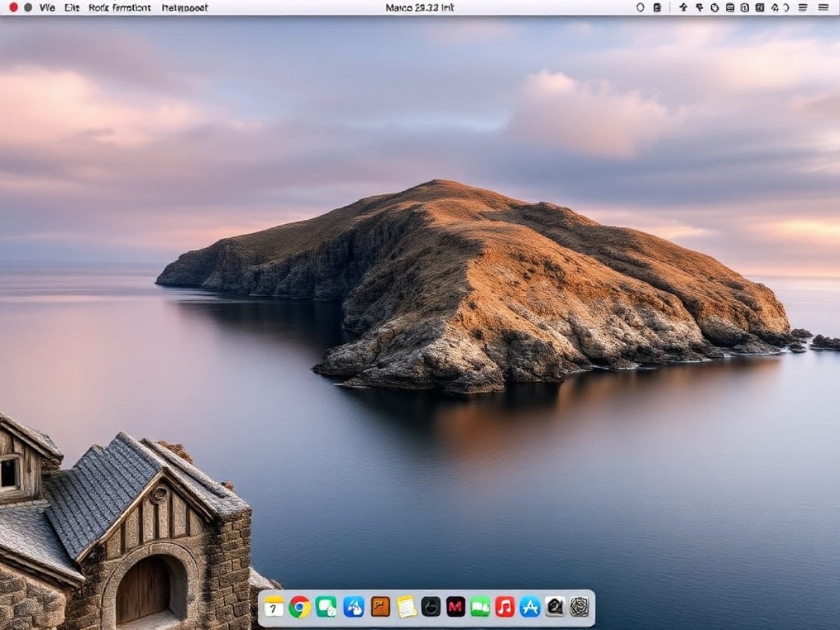Open the dark house-photo app icon in the Dock
840x630 pixels.
(x=554, y=608)
